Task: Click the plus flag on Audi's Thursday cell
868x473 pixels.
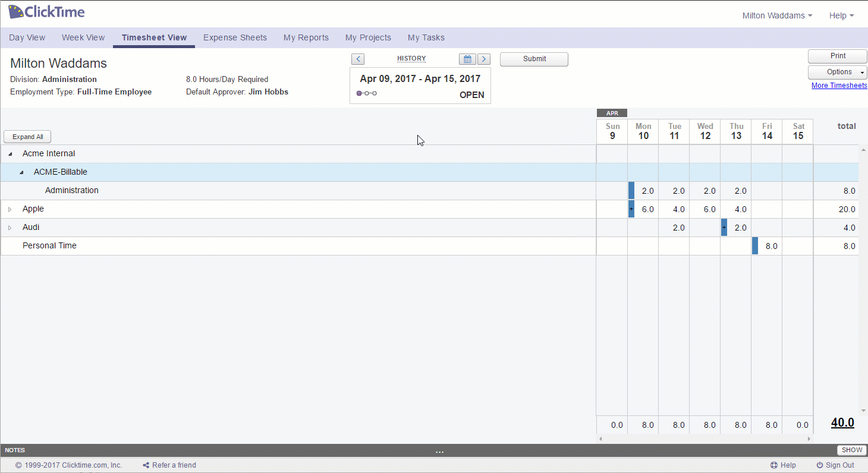Action: click(x=723, y=227)
